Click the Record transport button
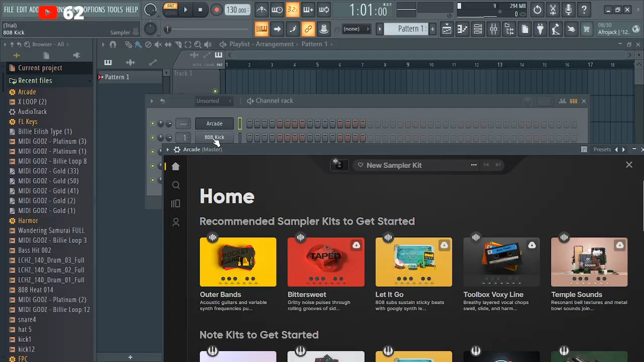 pyautogui.click(x=216, y=10)
